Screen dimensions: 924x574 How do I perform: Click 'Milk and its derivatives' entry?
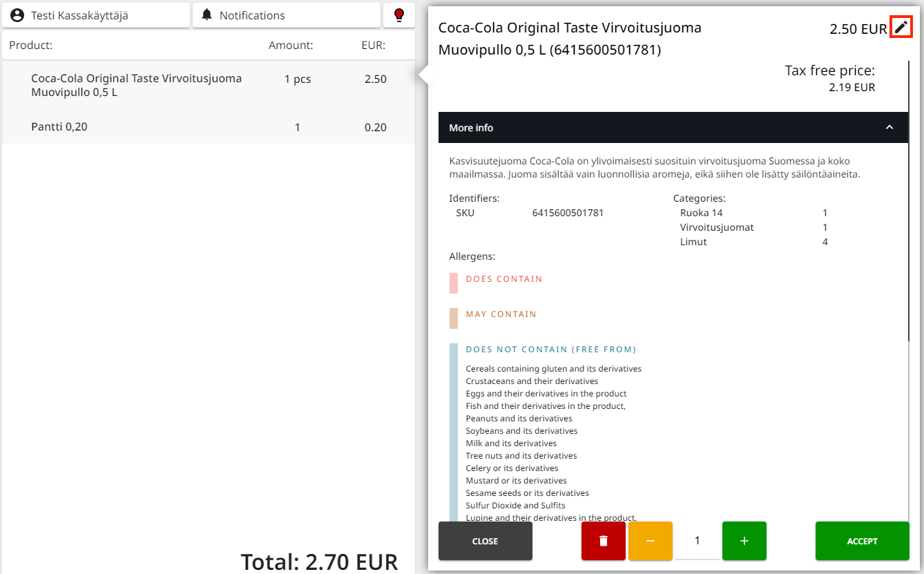tap(511, 443)
